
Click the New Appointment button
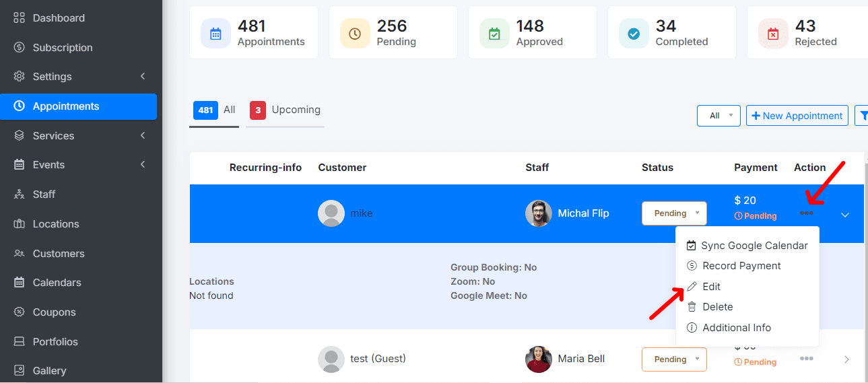click(x=797, y=116)
